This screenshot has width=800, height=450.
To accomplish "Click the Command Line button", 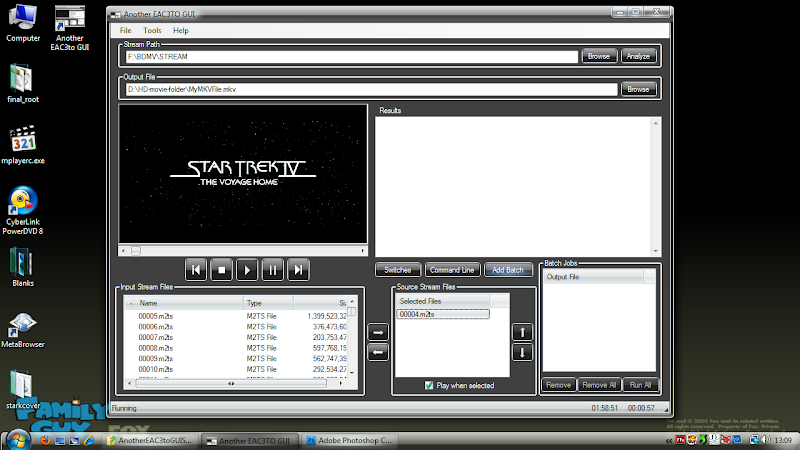I will click(x=452, y=270).
